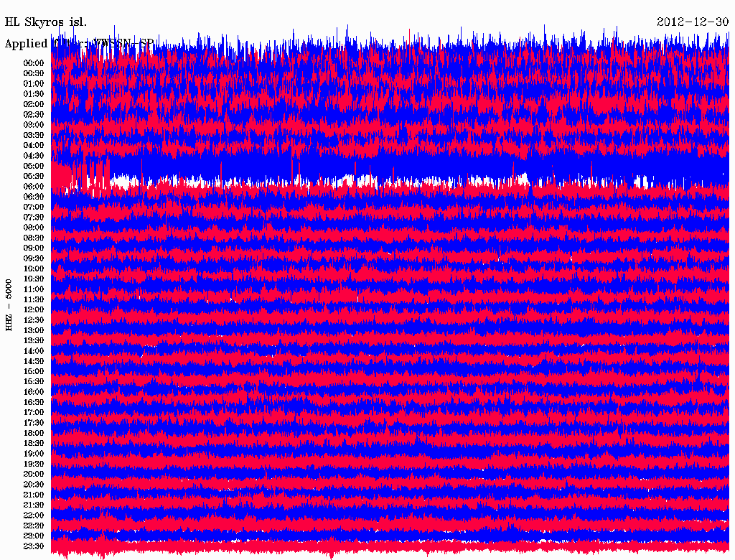
Task: Click the 'HL Skyros isl.' station title
Action: (45, 22)
